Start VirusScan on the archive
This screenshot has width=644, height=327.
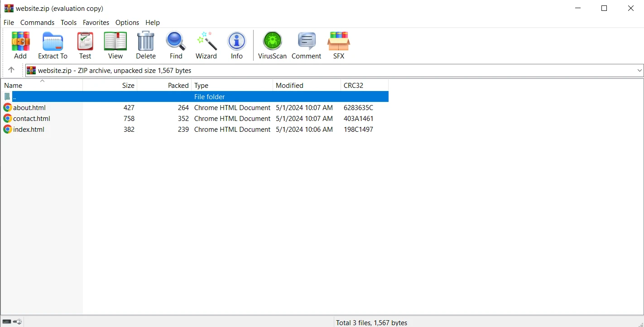click(272, 45)
